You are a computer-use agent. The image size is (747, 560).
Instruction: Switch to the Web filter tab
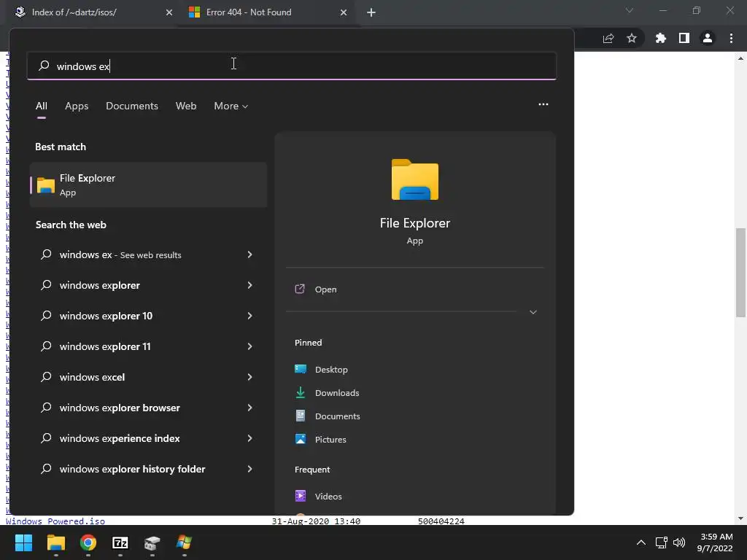click(x=186, y=106)
